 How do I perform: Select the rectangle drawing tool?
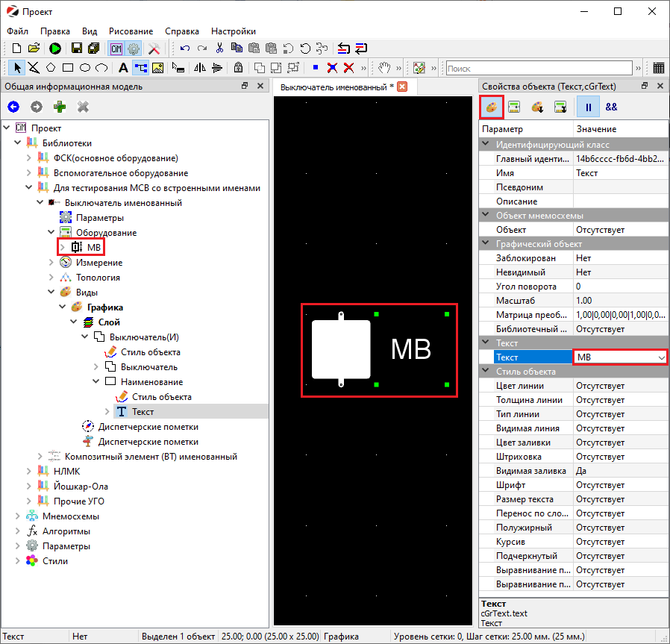(x=67, y=68)
